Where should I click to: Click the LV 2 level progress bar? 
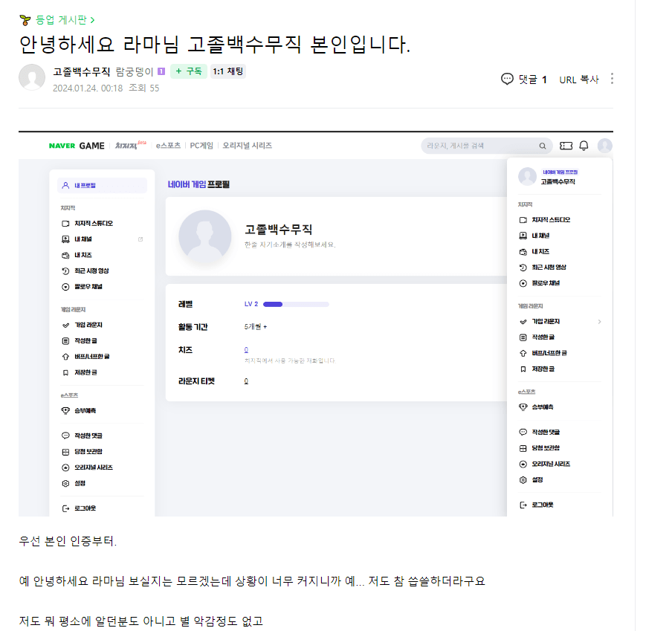tap(296, 304)
